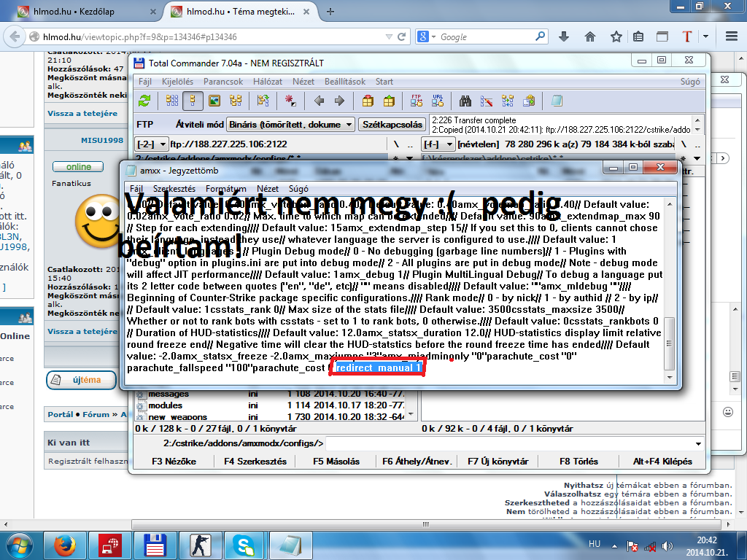The height and width of the screenshot is (560, 747).
Task: Click the Windows Start orb
Action: 20,545
